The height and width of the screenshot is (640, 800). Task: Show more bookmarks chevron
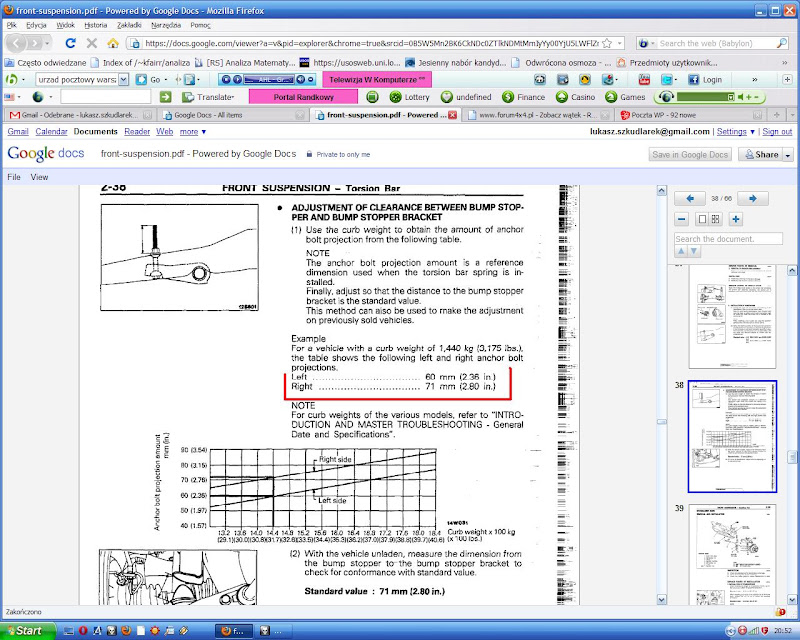[x=785, y=63]
